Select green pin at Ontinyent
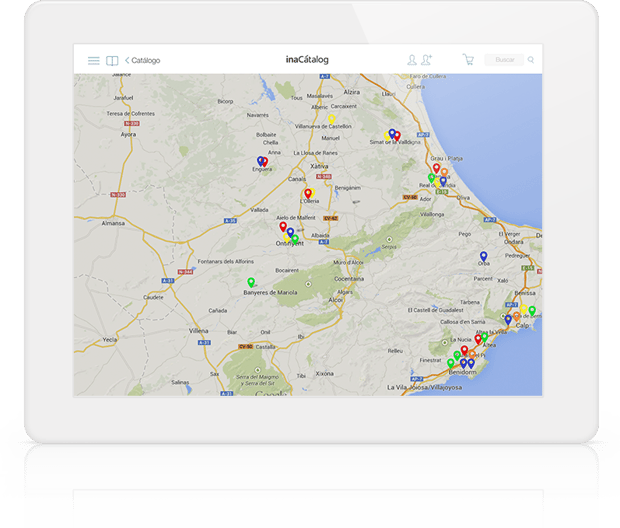Viewport: 620px width, 528px height. pyautogui.click(x=295, y=239)
